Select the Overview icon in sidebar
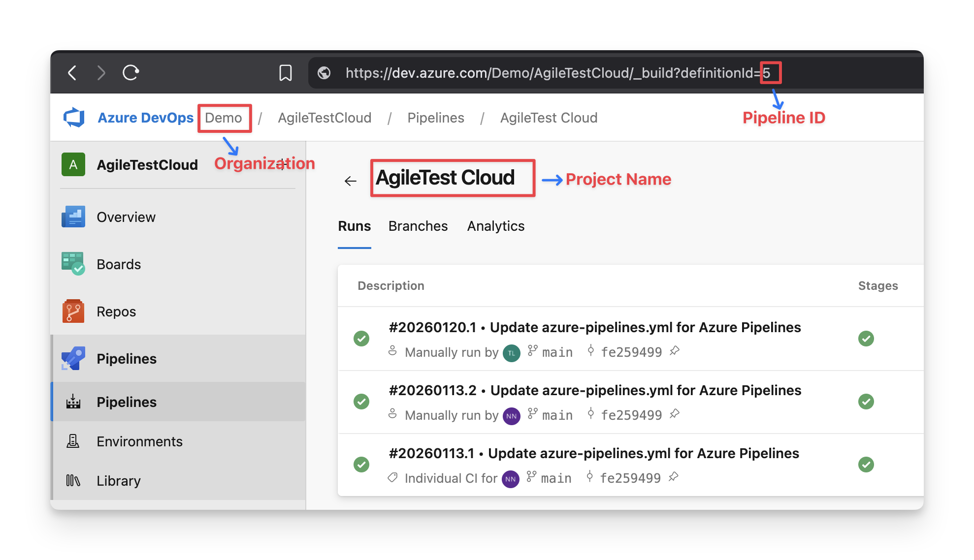This screenshot has height=560, width=974. tap(72, 217)
